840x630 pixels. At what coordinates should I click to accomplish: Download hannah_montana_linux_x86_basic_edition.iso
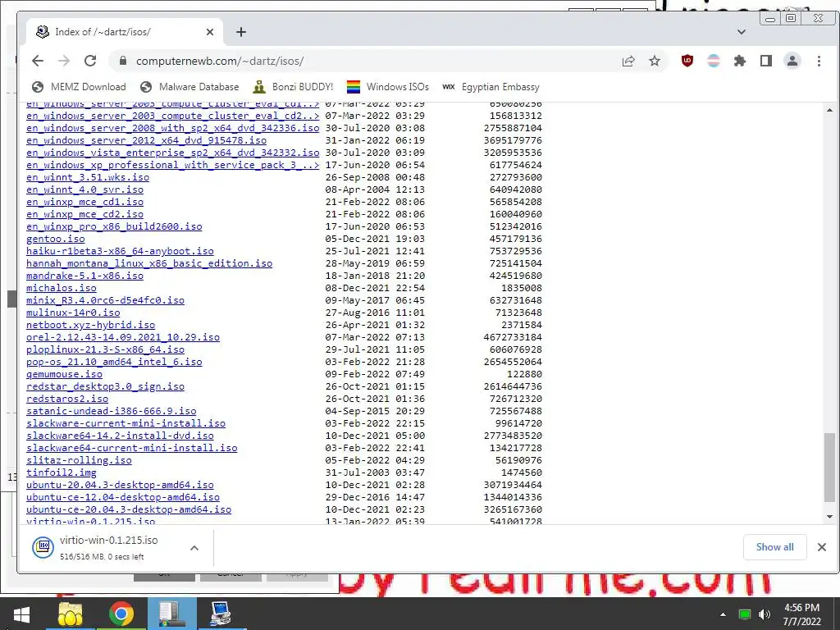(149, 263)
